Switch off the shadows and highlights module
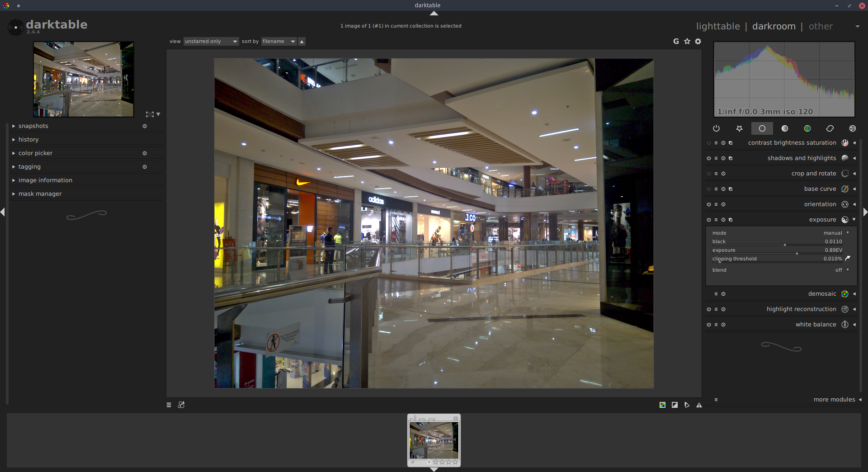Image resolution: width=868 pixels, height=472 pixels. 708,158
